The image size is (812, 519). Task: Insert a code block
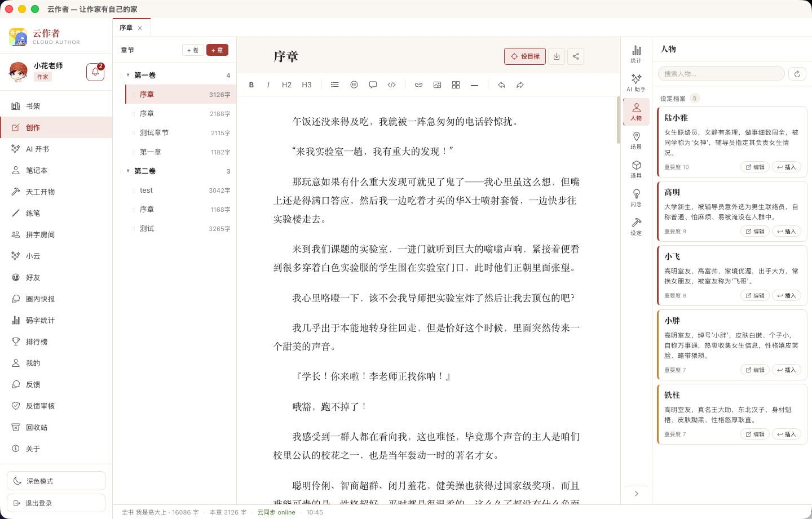[392, 85]
